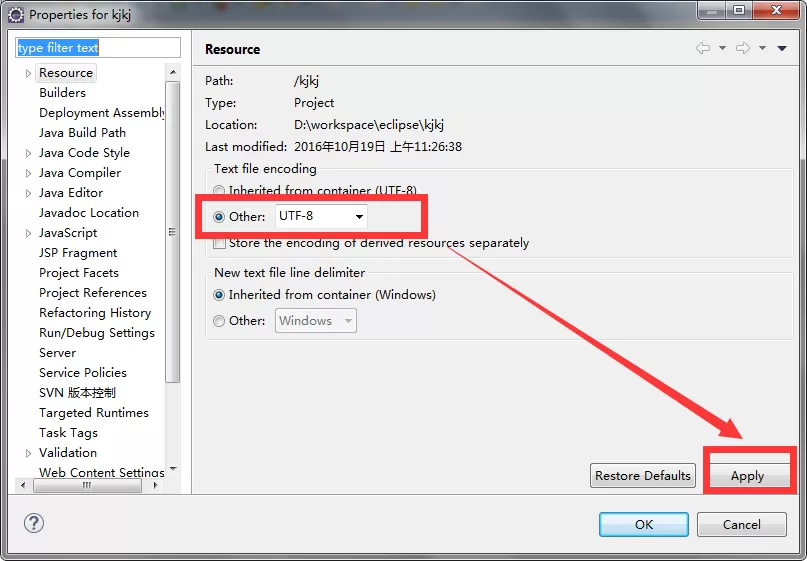The height and width of the screenshot is (561, 807).
Task: Open the Project References page
Action: [x=93, y=293]
